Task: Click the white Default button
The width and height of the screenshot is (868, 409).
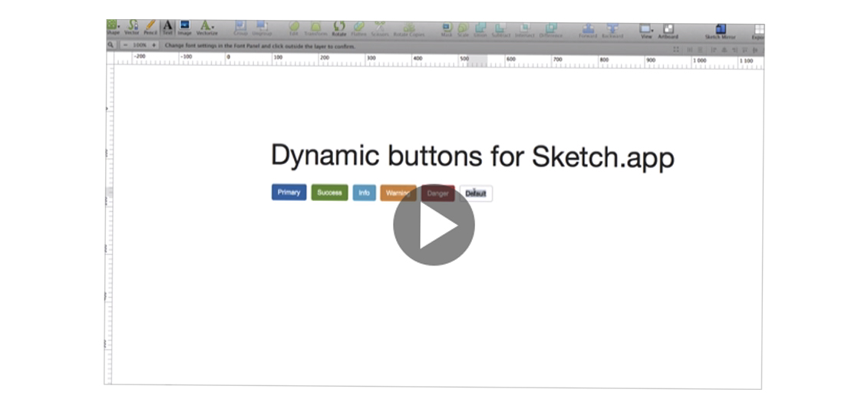Action: pyautogui.click(x=476, y=193)
